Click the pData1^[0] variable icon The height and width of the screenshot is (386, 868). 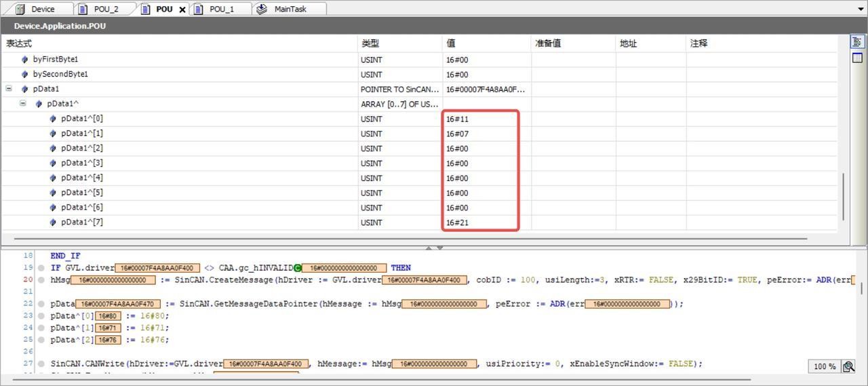(53, 119)
